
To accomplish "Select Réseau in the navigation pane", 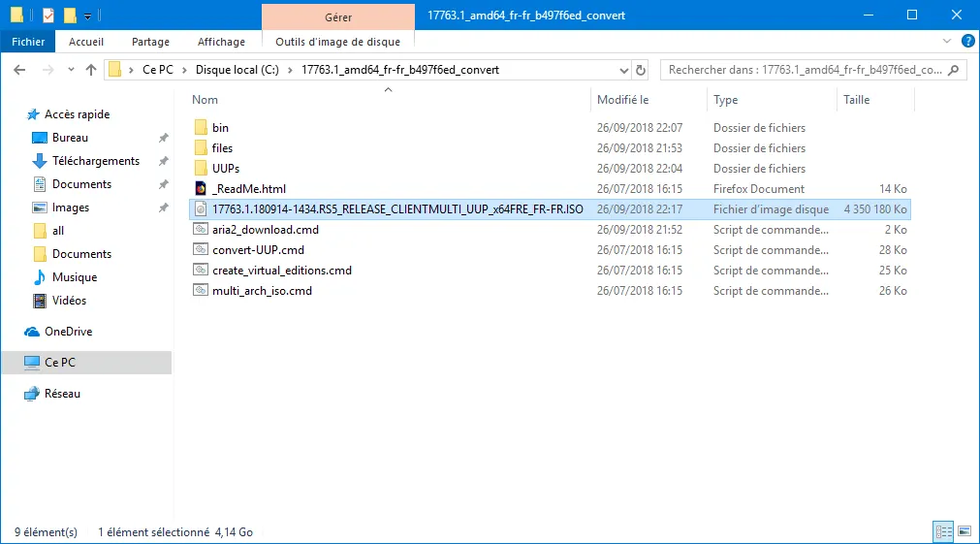I will pos(62,394).
